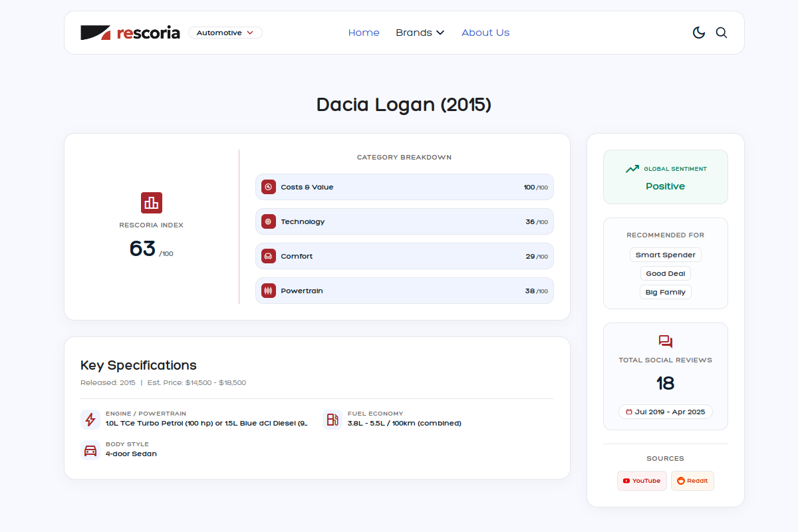Click the Rescoria Index bar-chart icon
This screenshot has height=532, width=798.
(152, 203)
